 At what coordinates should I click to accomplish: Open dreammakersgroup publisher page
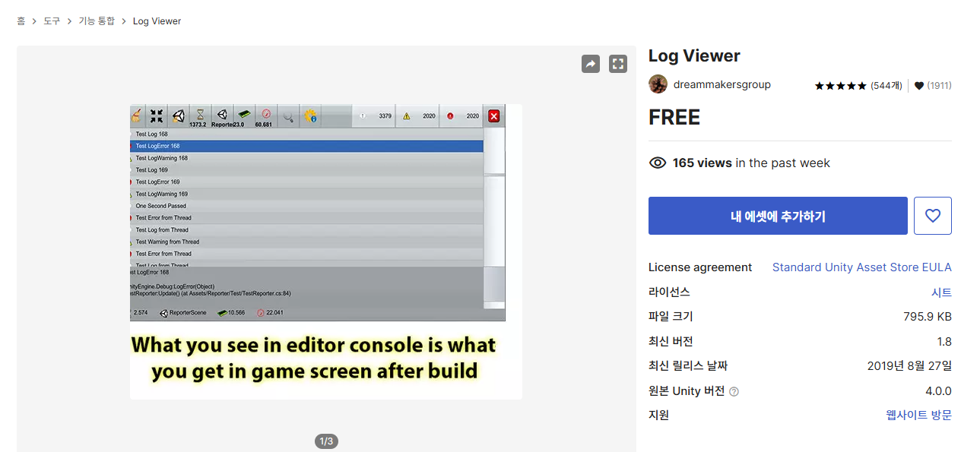[722, 84]
